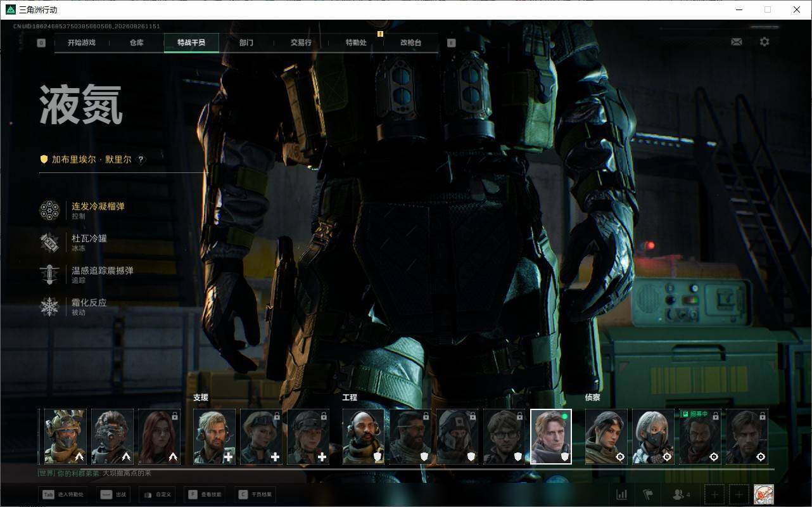Close the 三角洲行动 window
Viewport: 812px width, 507px height.
[x=797, y=10]
